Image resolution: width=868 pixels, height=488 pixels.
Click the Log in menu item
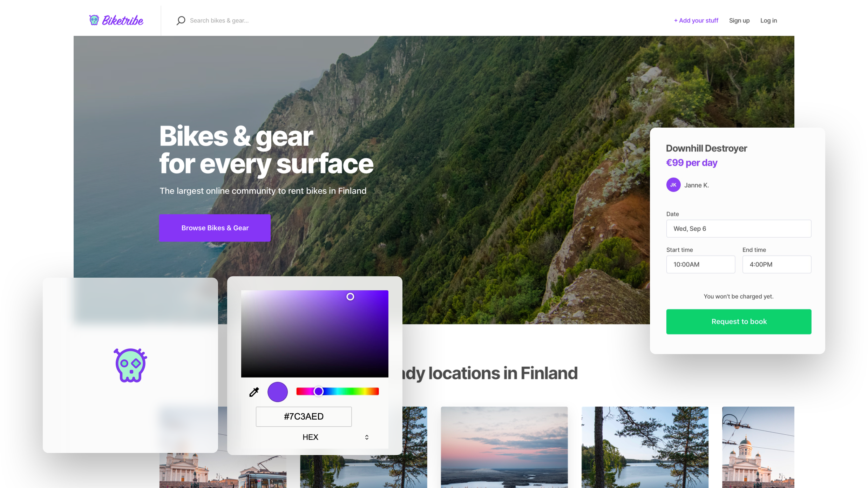point(768,20)
